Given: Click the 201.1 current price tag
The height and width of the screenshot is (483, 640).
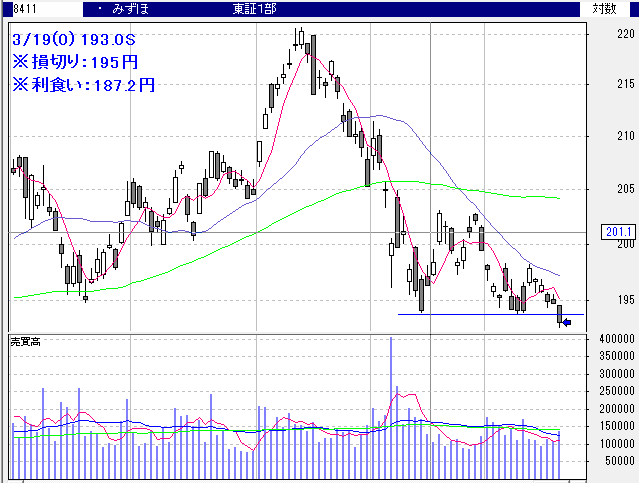Looking at the screenshot, I should coord(614,233).
